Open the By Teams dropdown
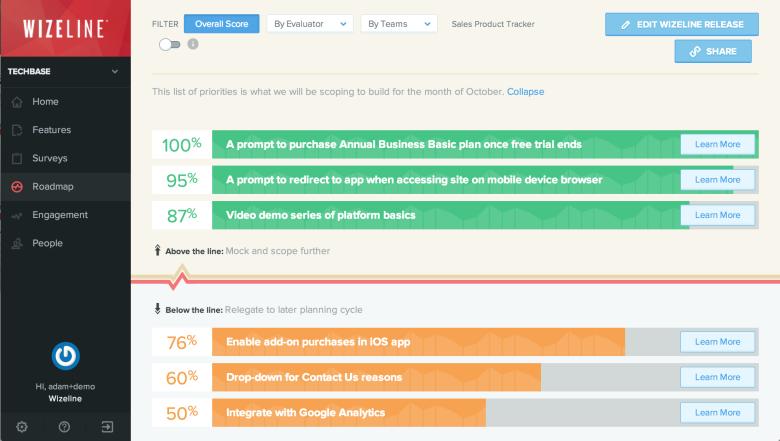The image size is (780, 441). pos(398,23)
